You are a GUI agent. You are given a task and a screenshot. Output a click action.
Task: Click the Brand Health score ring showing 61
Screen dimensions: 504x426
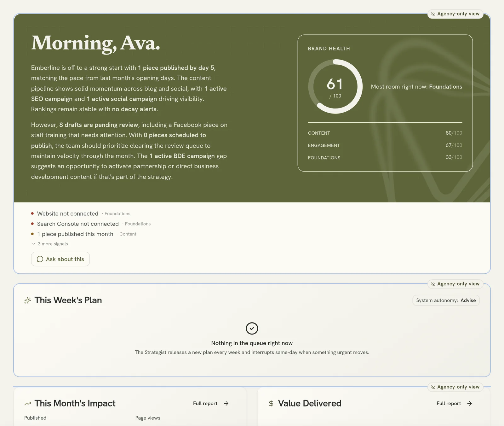point(335,86)
